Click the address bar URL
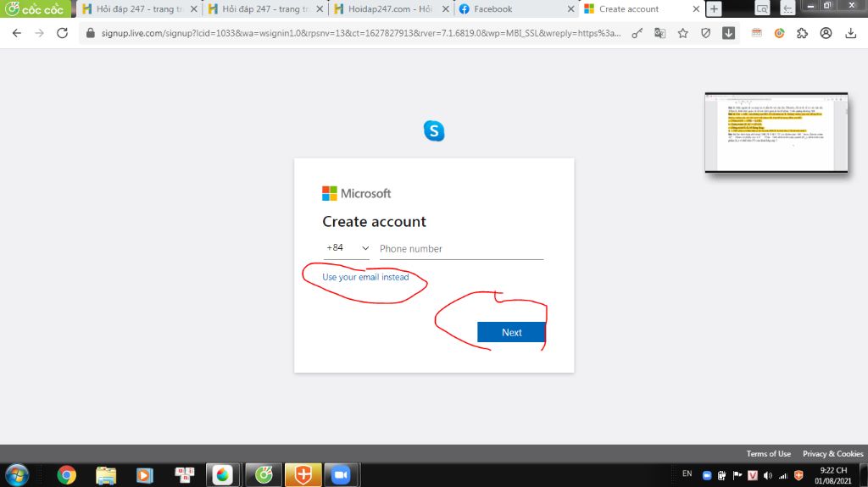868x487 pixels. pyautogui.click(x=360, y=33)
